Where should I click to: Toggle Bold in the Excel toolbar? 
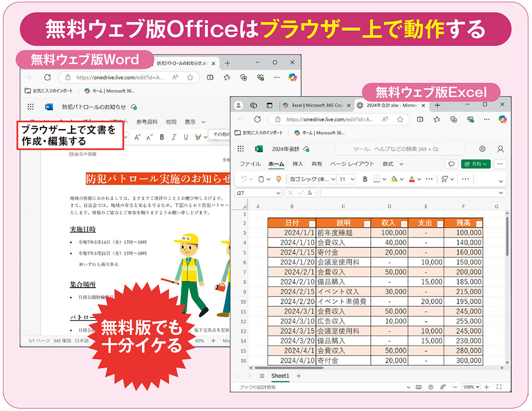pos(365,179)
